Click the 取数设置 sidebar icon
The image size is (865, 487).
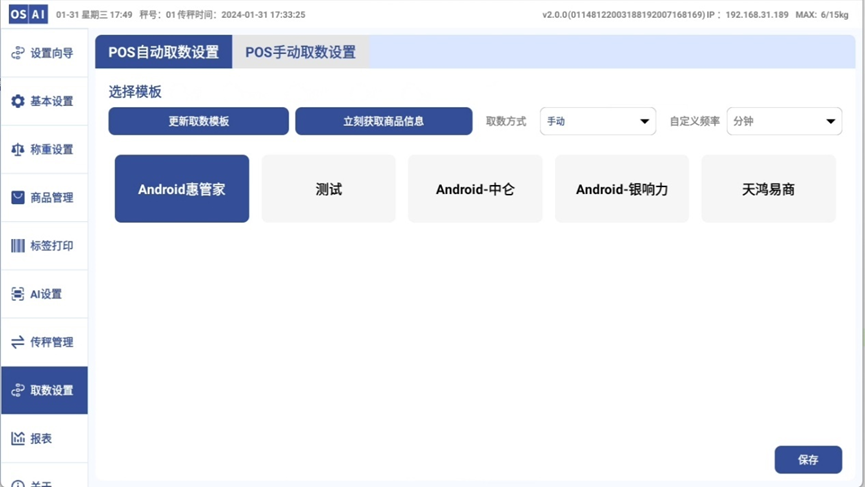pyautogui.click(x=18, y=390)
